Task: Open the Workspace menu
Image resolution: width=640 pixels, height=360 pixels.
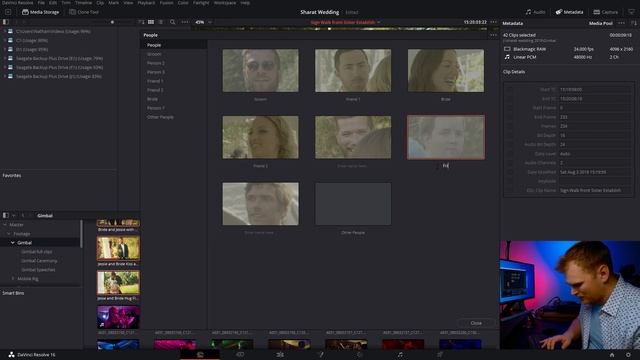Action: [225, 2]
